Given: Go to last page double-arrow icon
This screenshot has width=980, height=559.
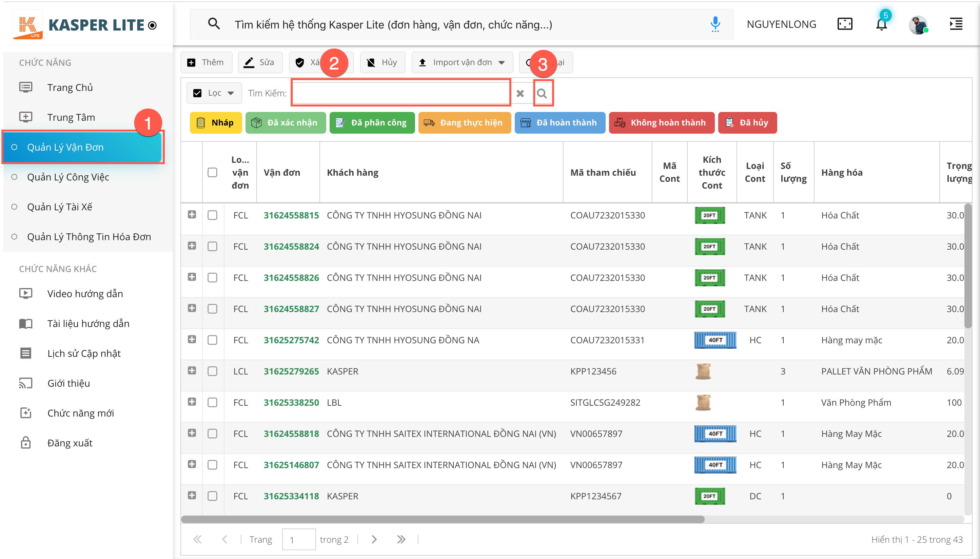Looking at the screenshot, I should pos(401,539).
